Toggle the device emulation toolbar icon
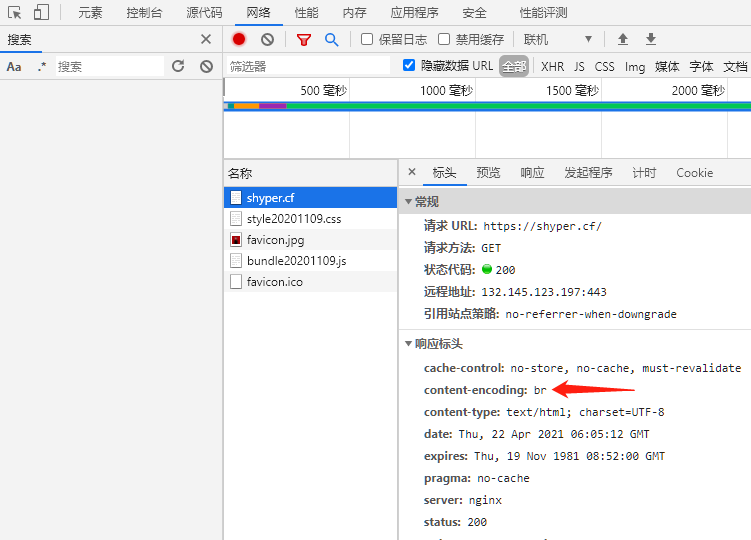Viewport: 751px width, 540px height. [x=41, y=12]
